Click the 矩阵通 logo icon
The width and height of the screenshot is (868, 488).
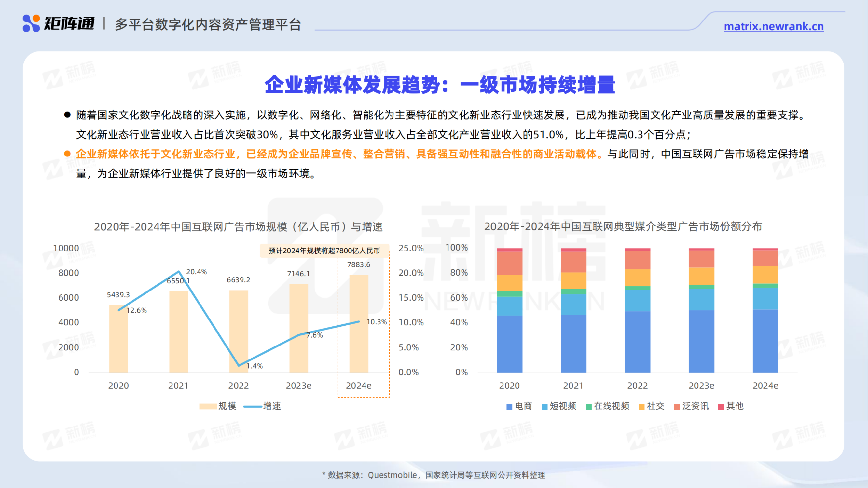click(x=31, y=23)
